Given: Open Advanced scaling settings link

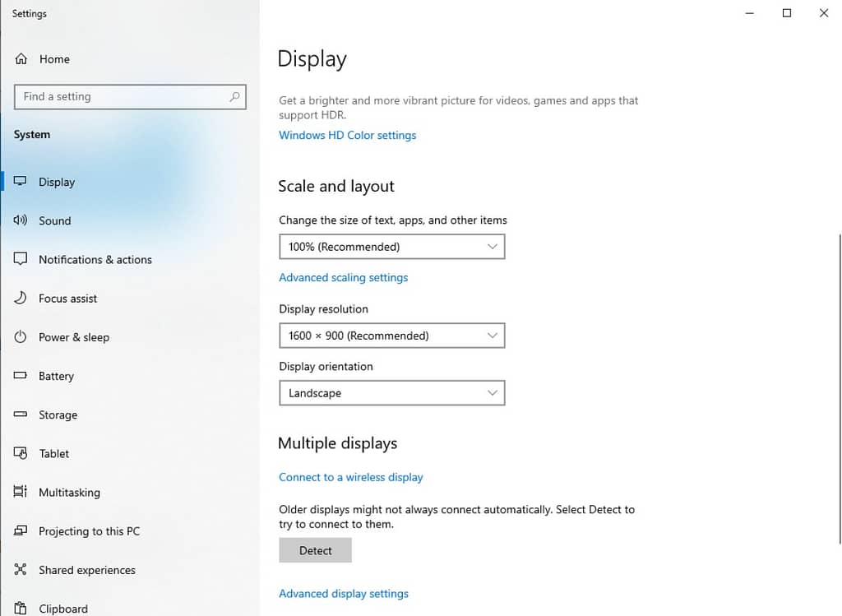Looking at the screenshot, I should pyautogui.click(x=344, y=278).
